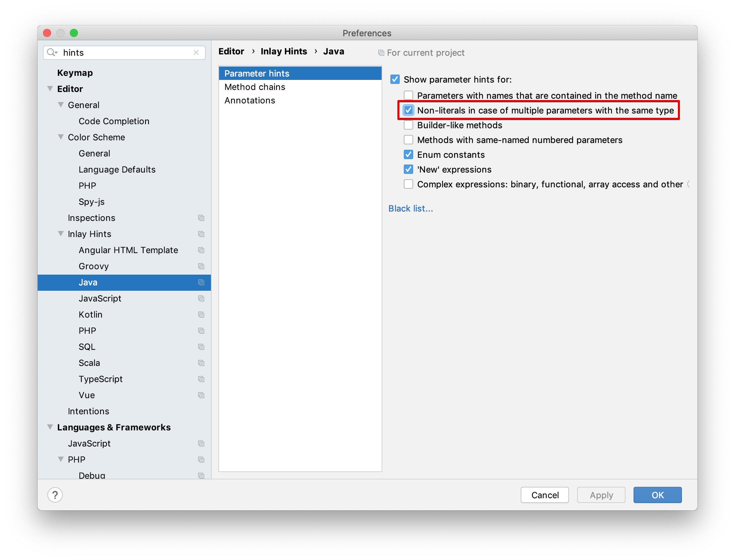
Task: Collapse the Editor tree section
Action: point(50,89)
